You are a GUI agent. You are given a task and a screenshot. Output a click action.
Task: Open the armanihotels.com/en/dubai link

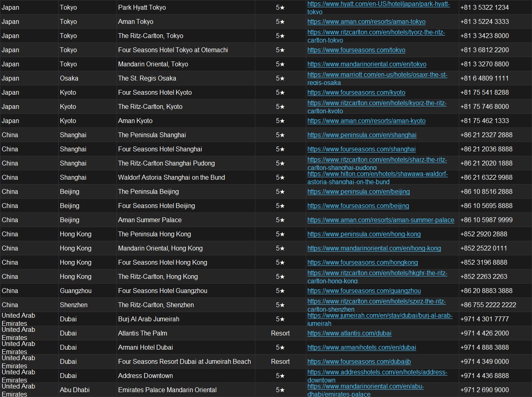pyautogui.click(x=362, y=348)
